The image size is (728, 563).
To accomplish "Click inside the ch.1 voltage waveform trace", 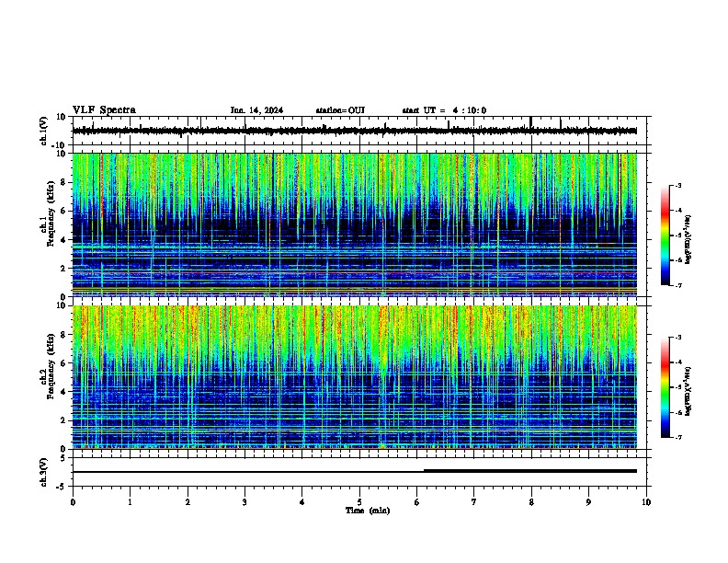I will click(354, 131).
